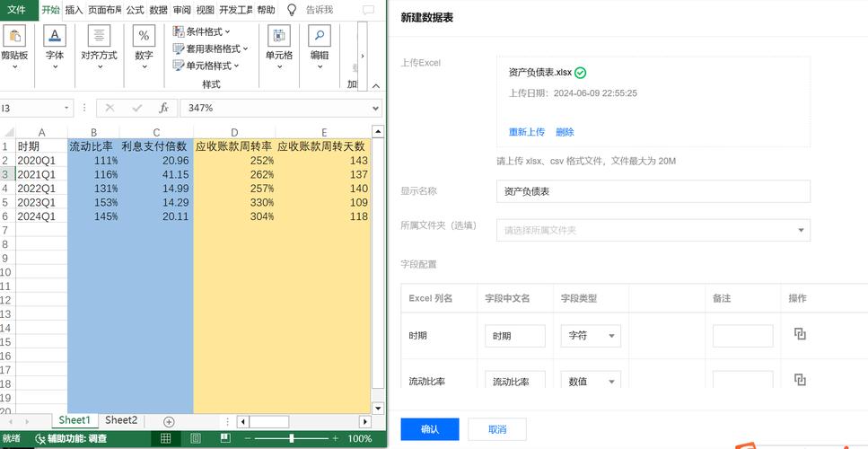
Task: Open Conditional Formatting (条件格式) dropdown
Action: click(x=201, y=31)
